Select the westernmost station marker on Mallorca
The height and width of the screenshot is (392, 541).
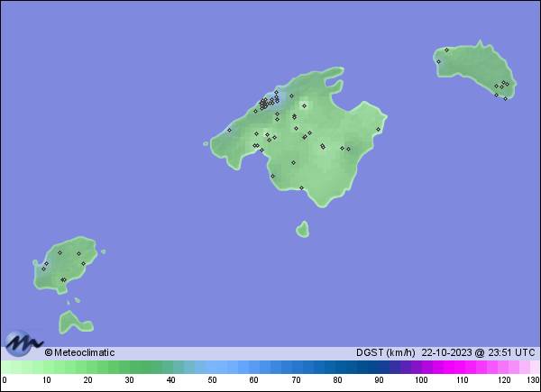229,130
